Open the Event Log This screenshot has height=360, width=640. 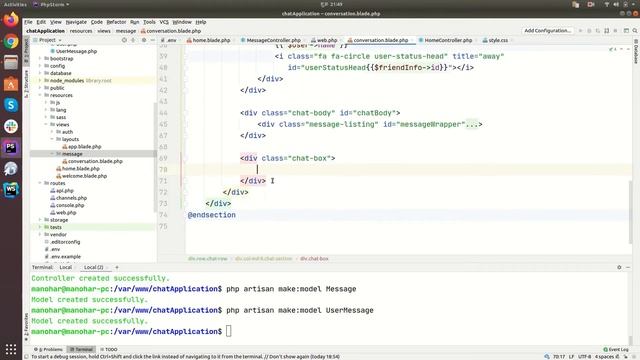616,349
